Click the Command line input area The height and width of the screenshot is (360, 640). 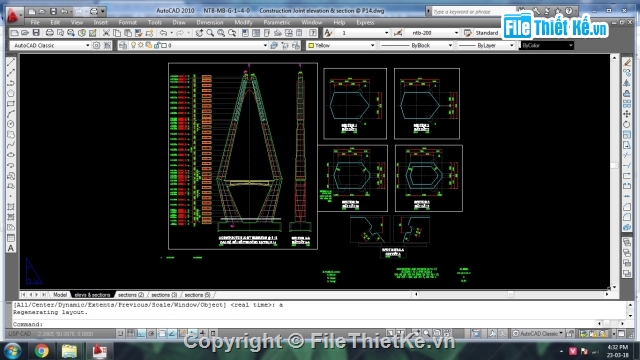tap(318, 324)
